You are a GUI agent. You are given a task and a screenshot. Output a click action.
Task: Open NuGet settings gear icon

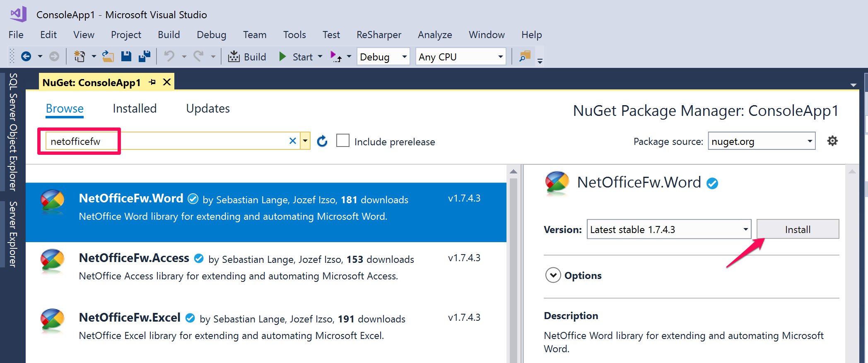(832, 141)
